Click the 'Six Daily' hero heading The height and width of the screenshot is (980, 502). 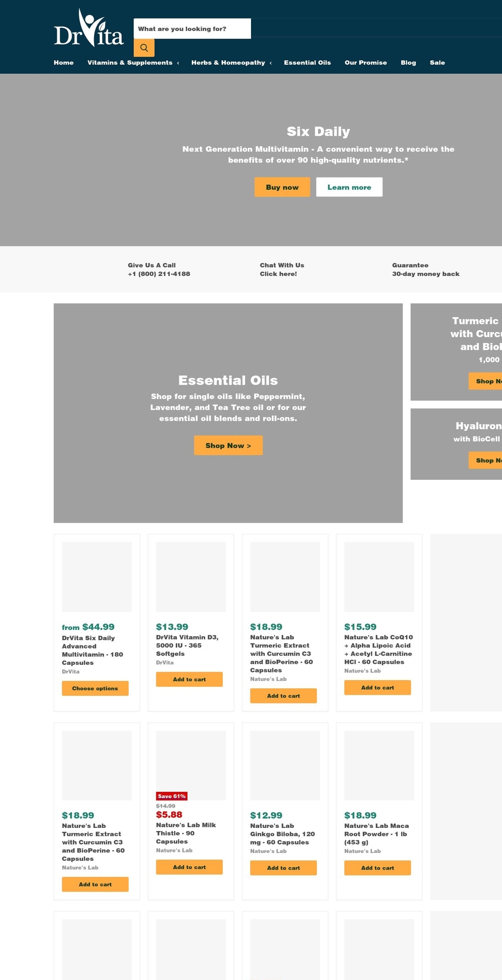coord(318,132)
